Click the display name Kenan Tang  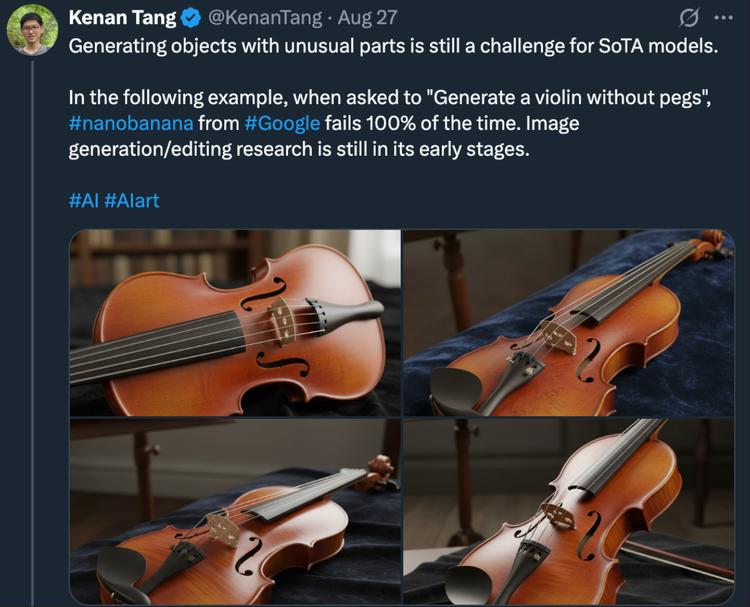point(124,18)
